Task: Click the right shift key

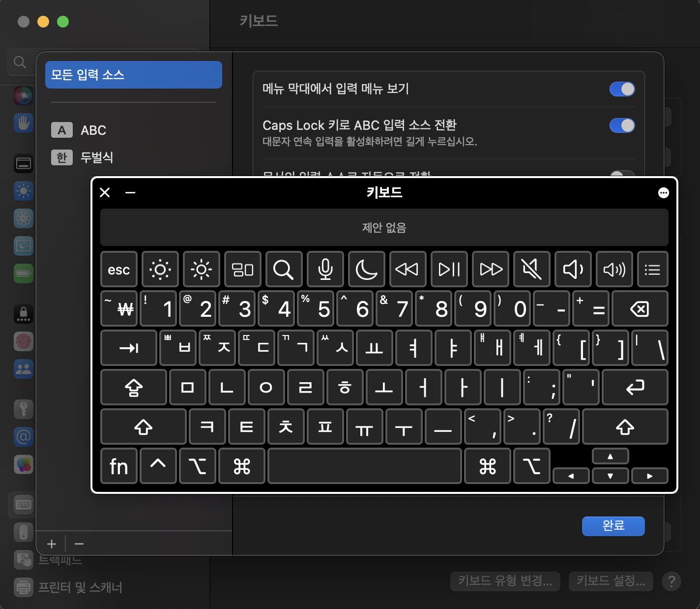Action: 625,426
